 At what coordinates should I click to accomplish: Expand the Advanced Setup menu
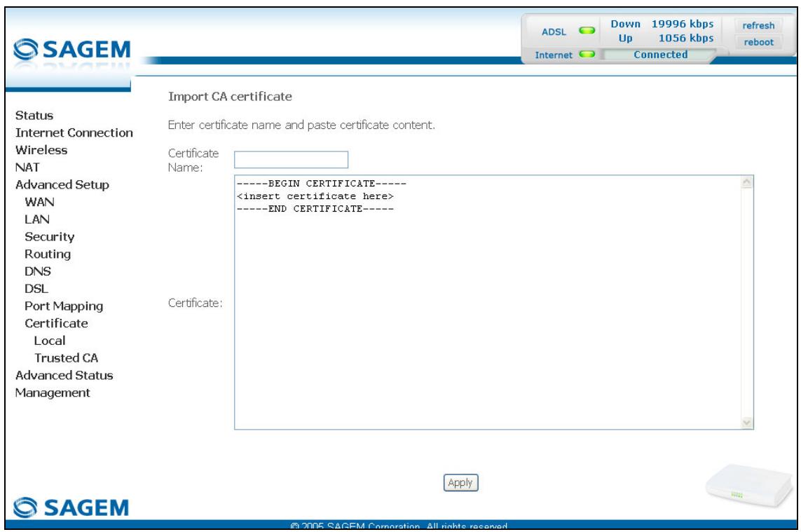pyautogui.click(x=62, y=185)
